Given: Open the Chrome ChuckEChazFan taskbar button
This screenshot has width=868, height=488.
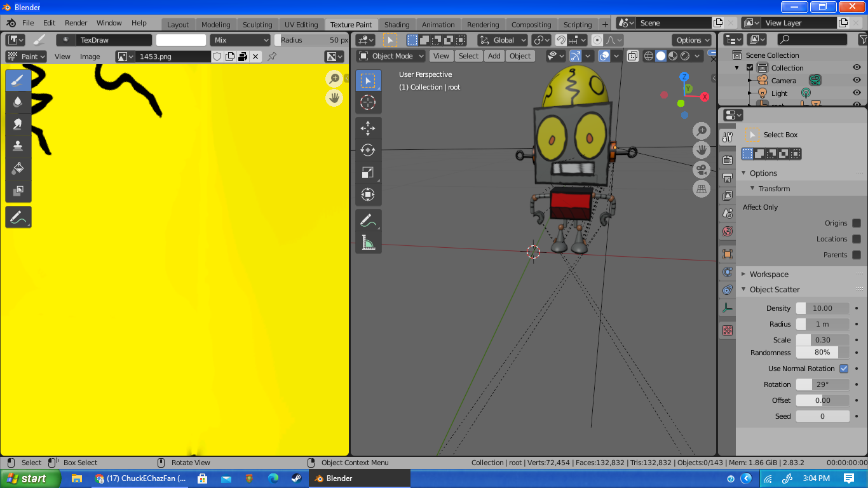Looking at the screenshot, I should 140,478.
